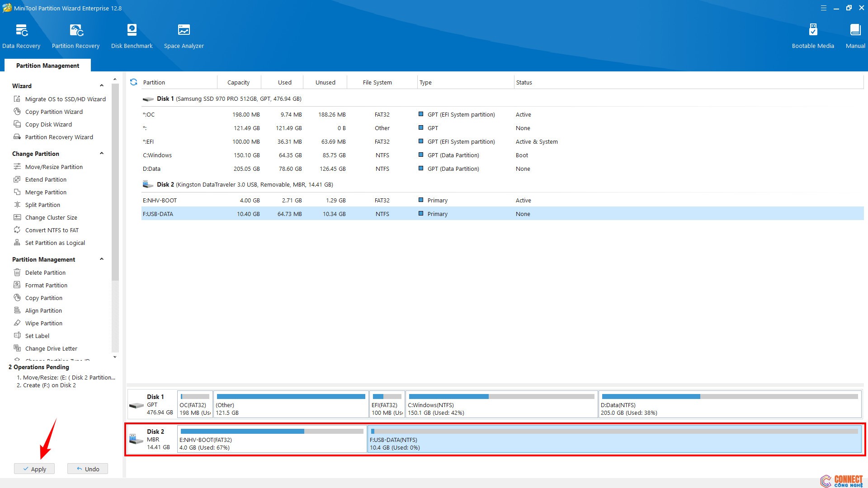This screenshot has height=488, width=868.
Task: Apply the pending operations
Action: (34, 469)
